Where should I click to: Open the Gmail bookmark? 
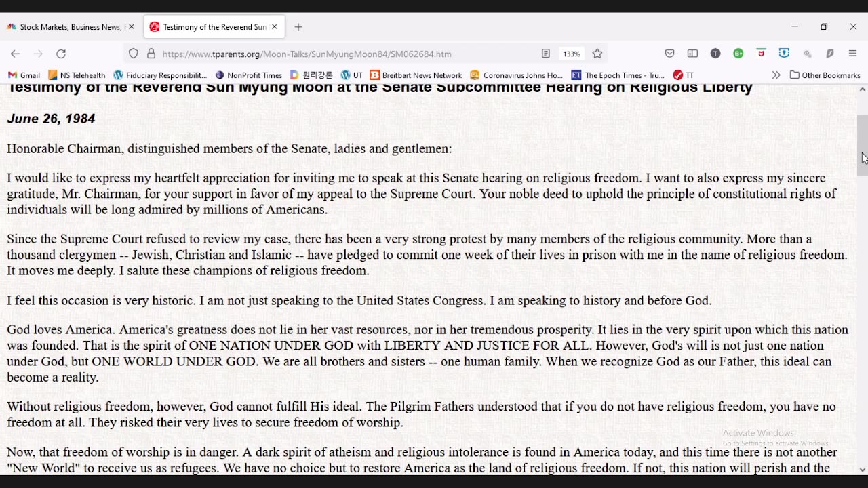24,75
